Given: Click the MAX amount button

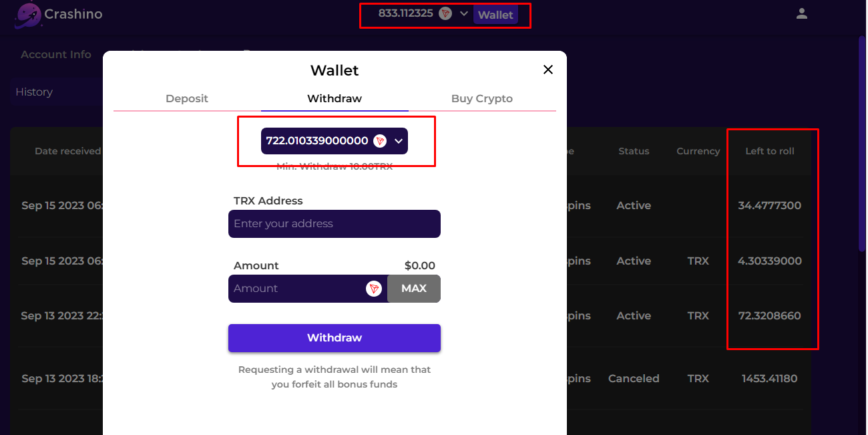Looking at the screenshot, I should 414,289.
